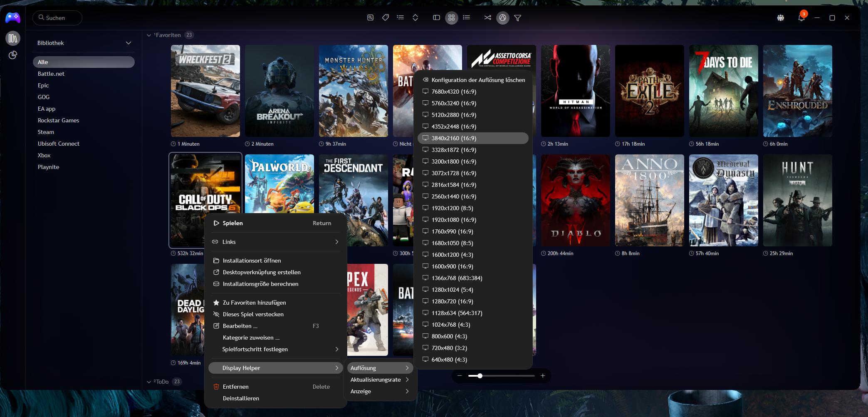Select the 2560x1440 (16:9) resolution option
The height and width of the screenshot is (417, 868).
coord(473,196)
